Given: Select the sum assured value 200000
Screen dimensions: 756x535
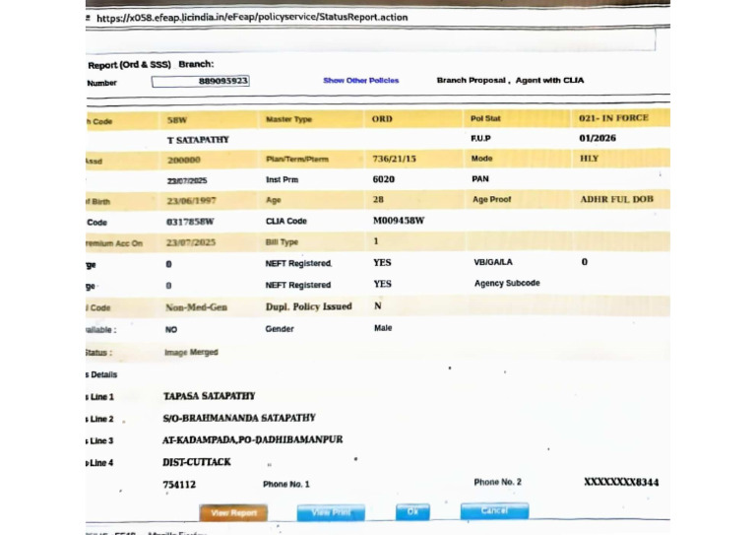Looking at the screenshot, I should [184, 161].
